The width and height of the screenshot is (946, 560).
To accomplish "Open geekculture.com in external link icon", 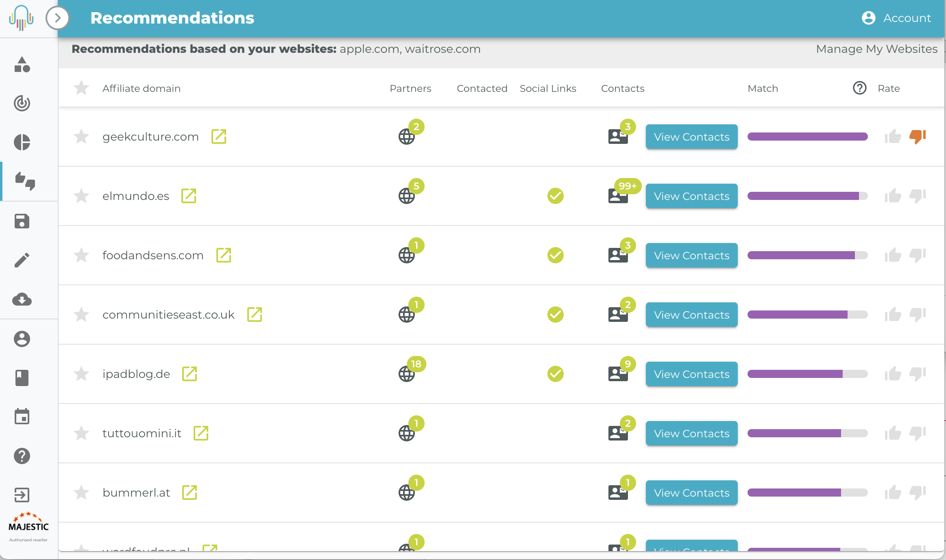I will click(x=219, y=137).
